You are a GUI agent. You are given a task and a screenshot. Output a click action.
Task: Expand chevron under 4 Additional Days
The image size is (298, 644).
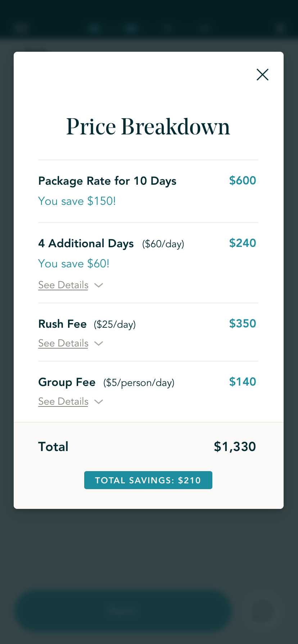(x=99, y=285)
